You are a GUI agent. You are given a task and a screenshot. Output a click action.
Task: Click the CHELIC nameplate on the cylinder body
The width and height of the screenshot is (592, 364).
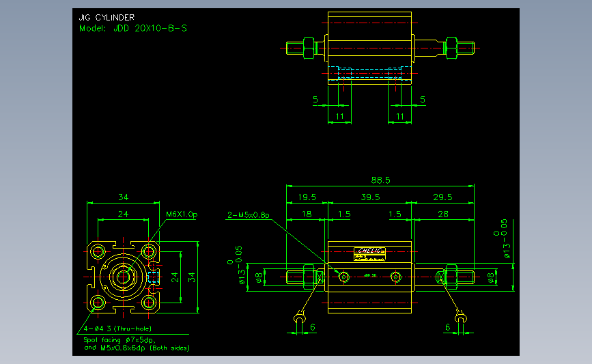click(369, 254)
